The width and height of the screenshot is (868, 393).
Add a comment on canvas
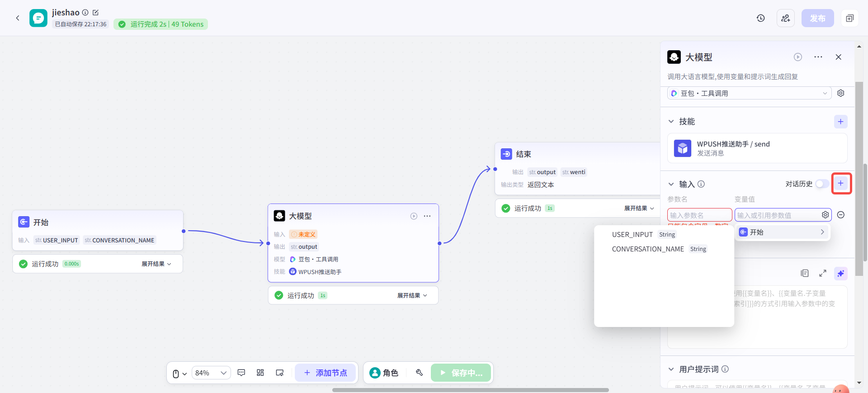pyautogui.click(x=241, y=373)
